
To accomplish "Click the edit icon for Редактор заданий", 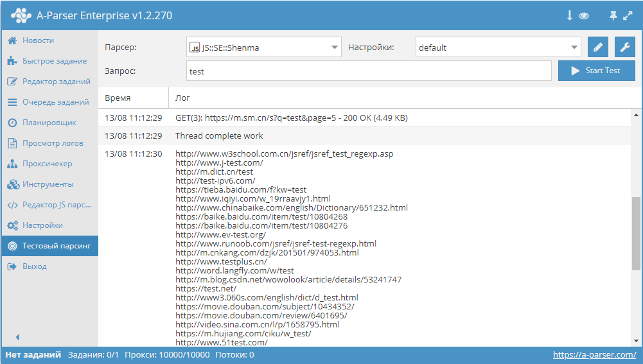I will pyautogui.click(x=12, y=82).
